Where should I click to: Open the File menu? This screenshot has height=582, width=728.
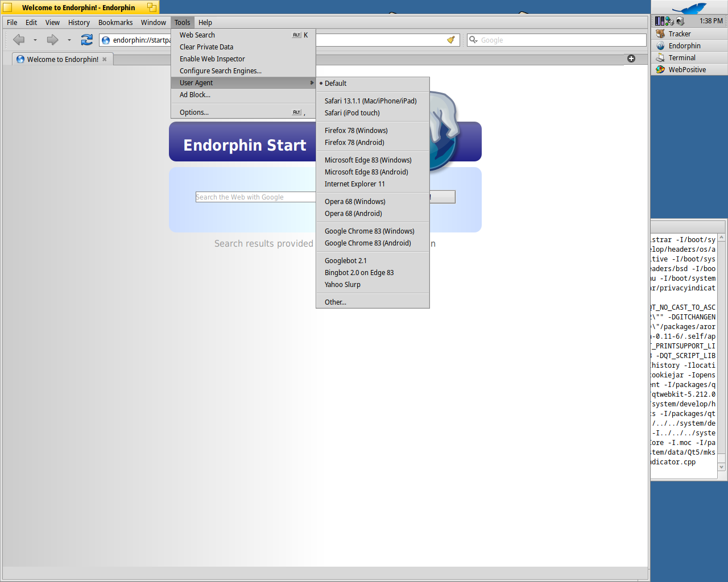pyautogui.click(x=12, y=23)
